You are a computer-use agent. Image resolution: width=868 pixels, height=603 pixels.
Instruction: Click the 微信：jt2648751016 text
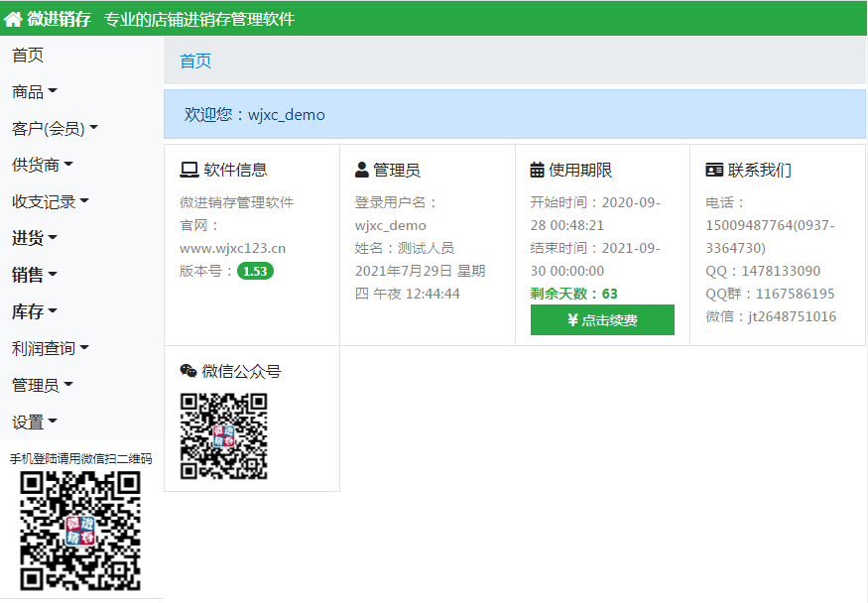pos(771,316)
